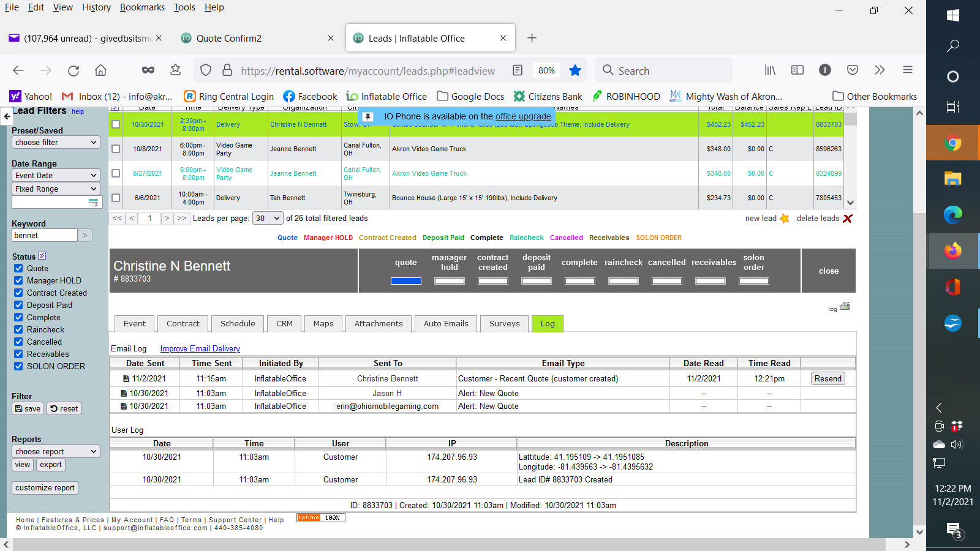Select the 10/8/2021 Jeanne Bennett lead checkbox
Image resolution: width=980 pixels, height=551 pixels.
pos(116,149)
